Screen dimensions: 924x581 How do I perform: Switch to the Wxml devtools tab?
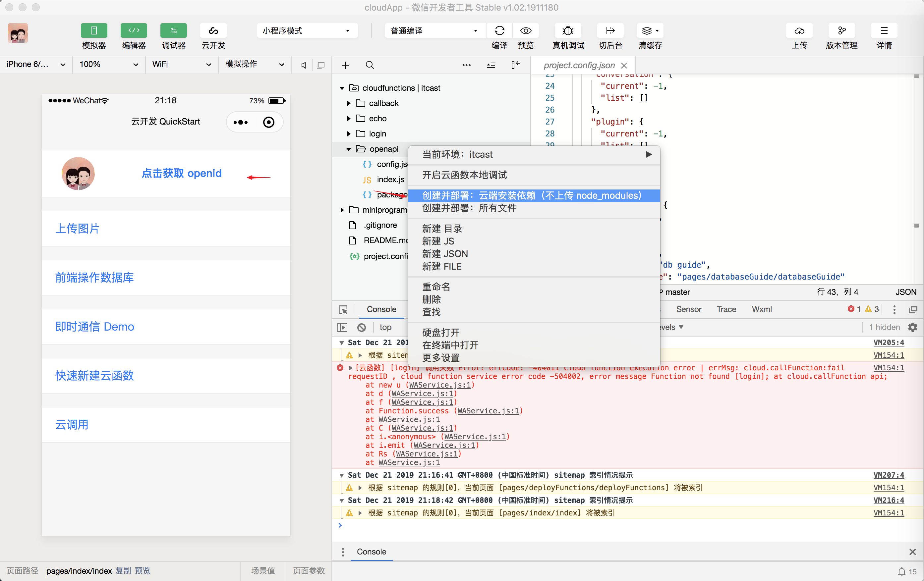[x=762, y=309]
